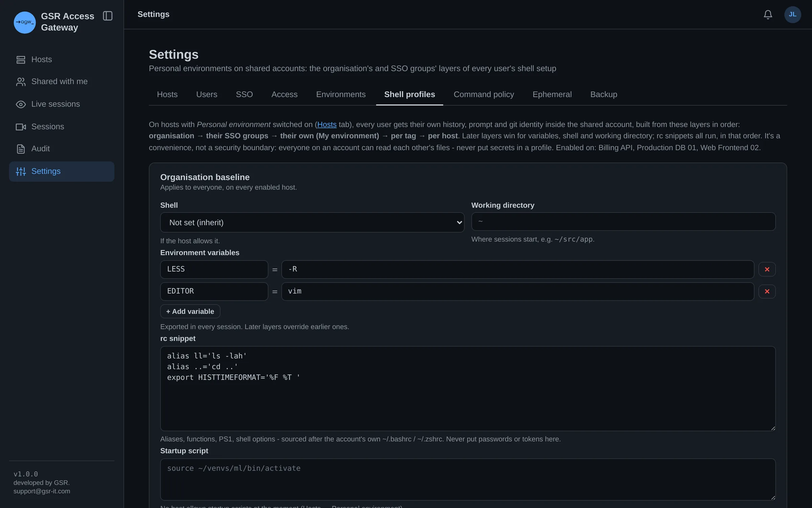Switch to the Ephemeral tab
Viewport: 812px width, 508px height.
coord(552,94)
